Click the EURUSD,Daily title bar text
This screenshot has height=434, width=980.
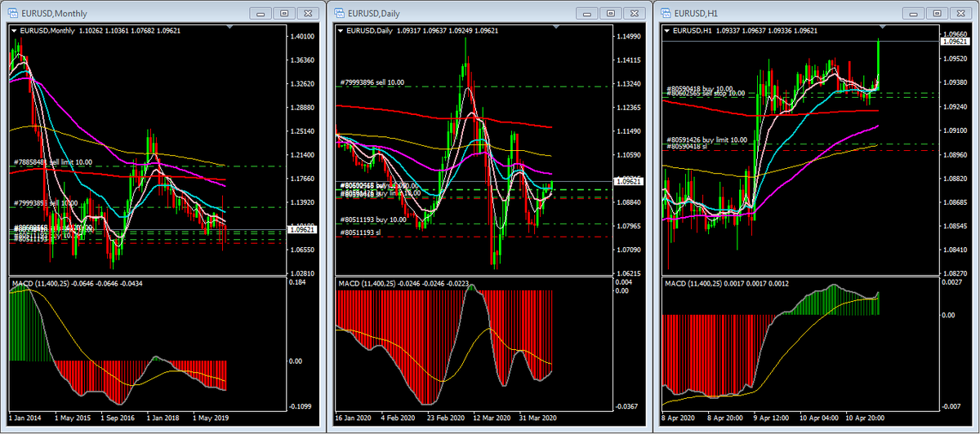376,13
